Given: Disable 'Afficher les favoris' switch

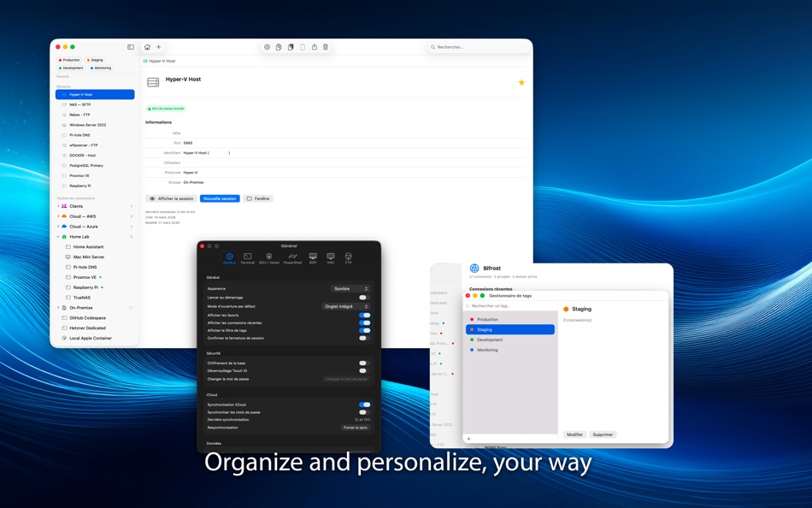Looking at the screenshot, I should click(x=365, y=316).
